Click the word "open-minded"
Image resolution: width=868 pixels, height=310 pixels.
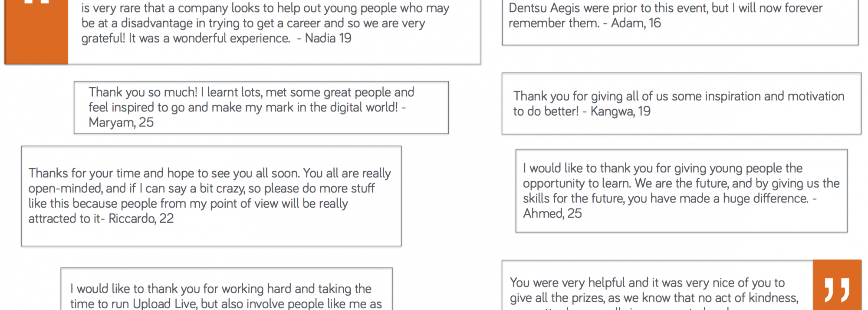tap(65, 189)
